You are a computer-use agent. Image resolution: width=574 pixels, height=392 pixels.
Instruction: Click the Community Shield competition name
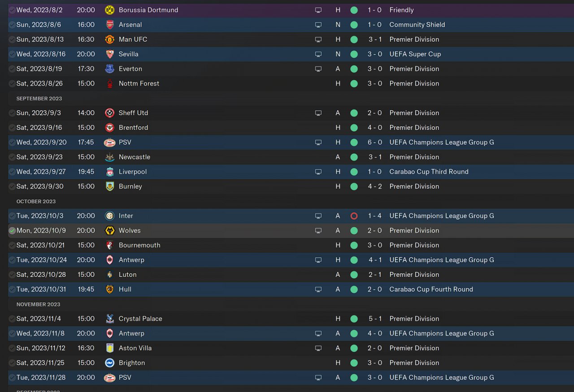click(417, 25)
